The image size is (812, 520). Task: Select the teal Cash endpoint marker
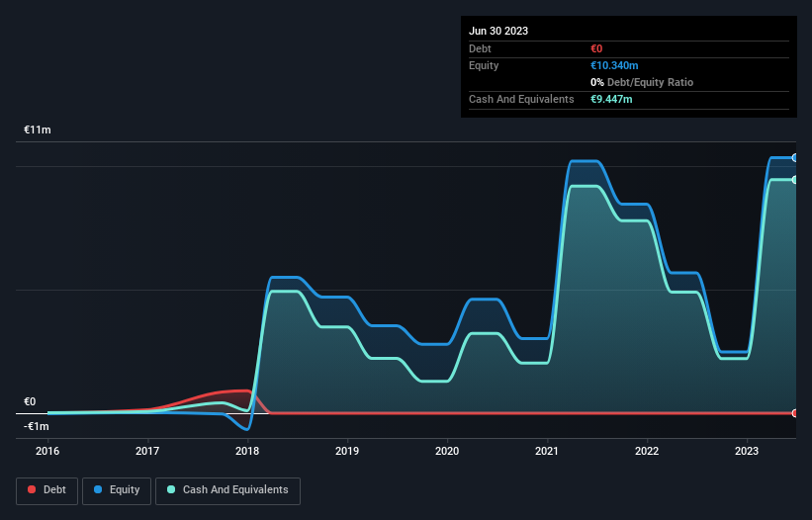[795, 180]
